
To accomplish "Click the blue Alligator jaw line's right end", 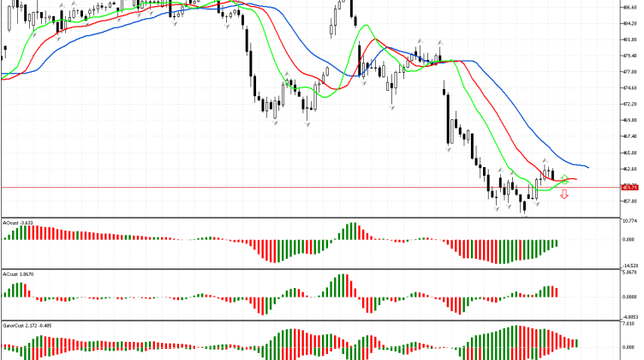I will pos(587,166).
